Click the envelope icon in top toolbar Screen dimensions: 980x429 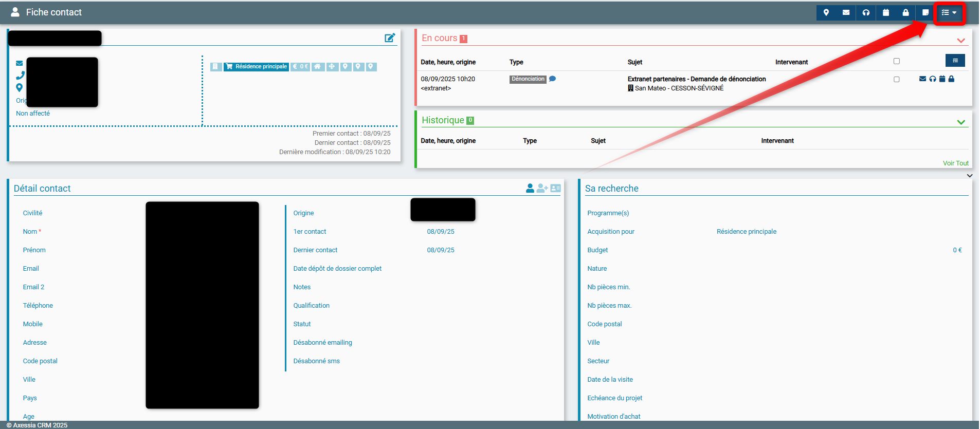coord(846,13)
